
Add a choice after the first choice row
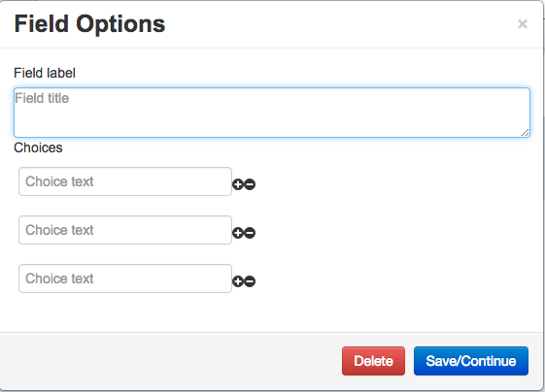click(238, 184)
